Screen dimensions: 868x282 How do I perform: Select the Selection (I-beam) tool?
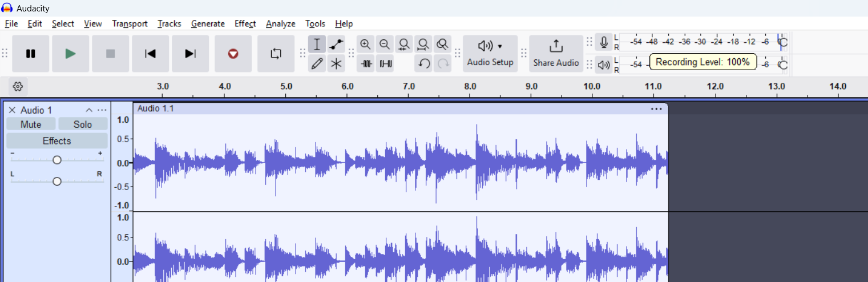(x=317, y=45)
